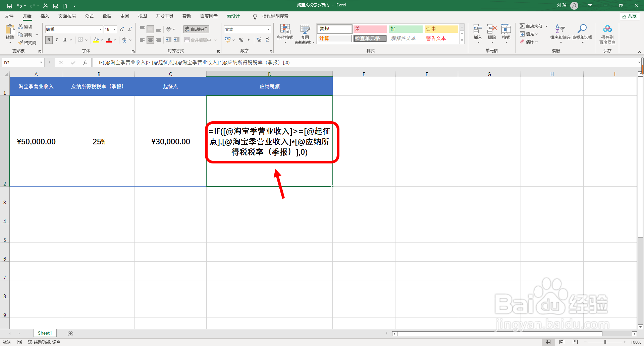Switch to the Data (数据) tab
Screen dimensions: 644x346
click(107, 16)
